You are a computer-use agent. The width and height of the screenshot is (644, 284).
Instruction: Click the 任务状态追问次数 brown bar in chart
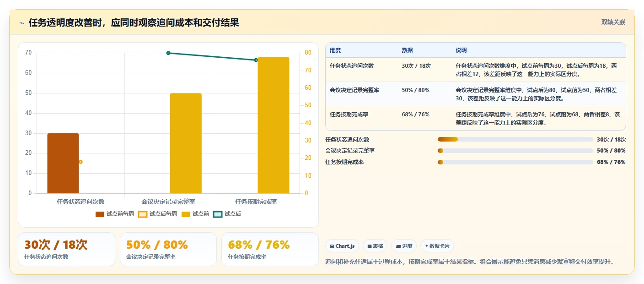pyautogui.click(x=63, y=163)
